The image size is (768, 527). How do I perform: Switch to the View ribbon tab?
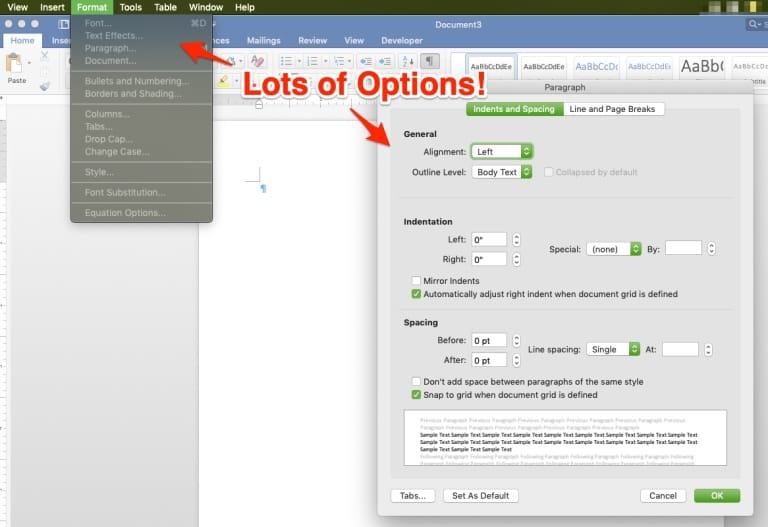(x=354, y=41)
